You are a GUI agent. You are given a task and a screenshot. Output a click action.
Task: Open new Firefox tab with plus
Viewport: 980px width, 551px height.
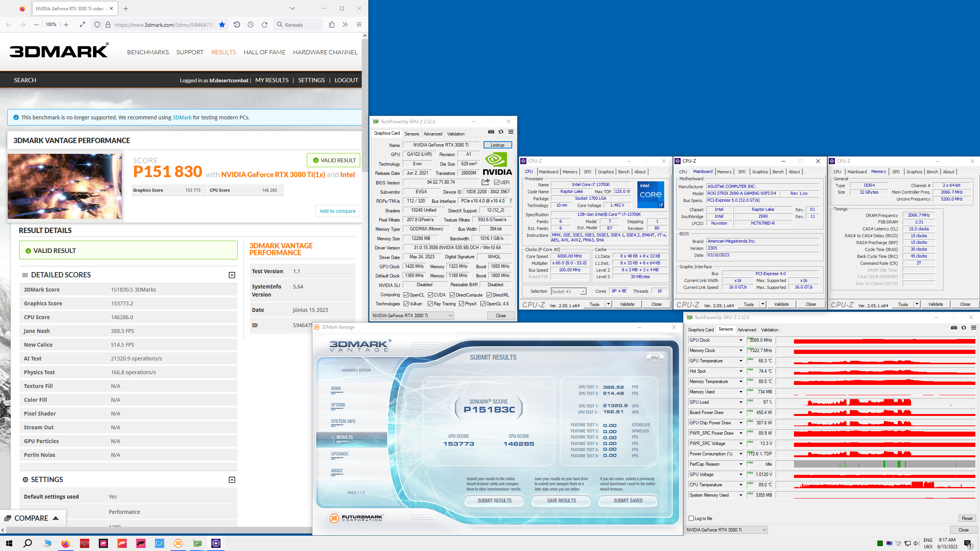[126, 8]
